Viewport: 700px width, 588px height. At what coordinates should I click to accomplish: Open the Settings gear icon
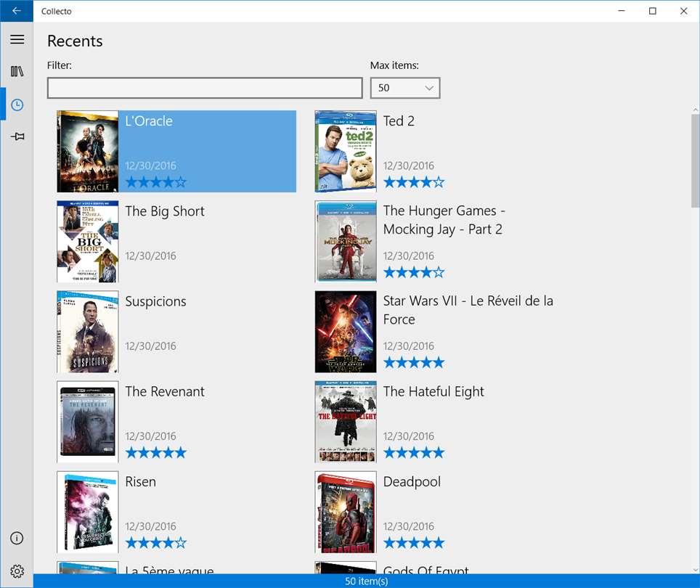17,571
